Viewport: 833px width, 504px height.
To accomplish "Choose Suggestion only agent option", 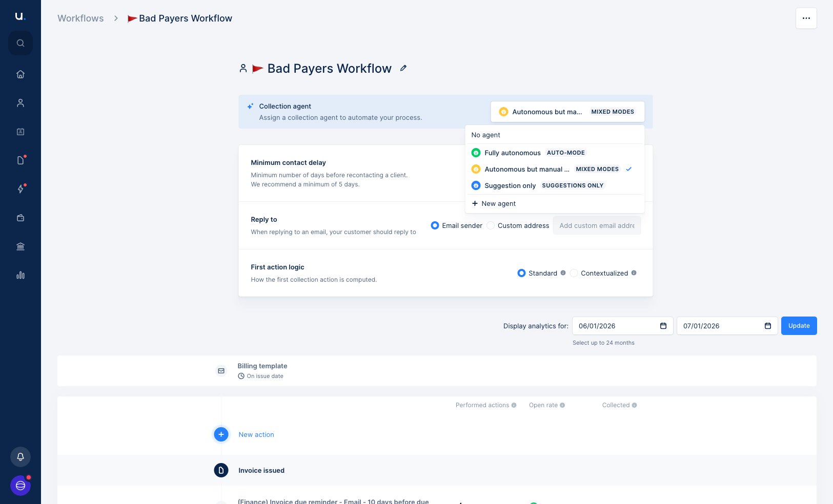I will (x=555, y=185).
